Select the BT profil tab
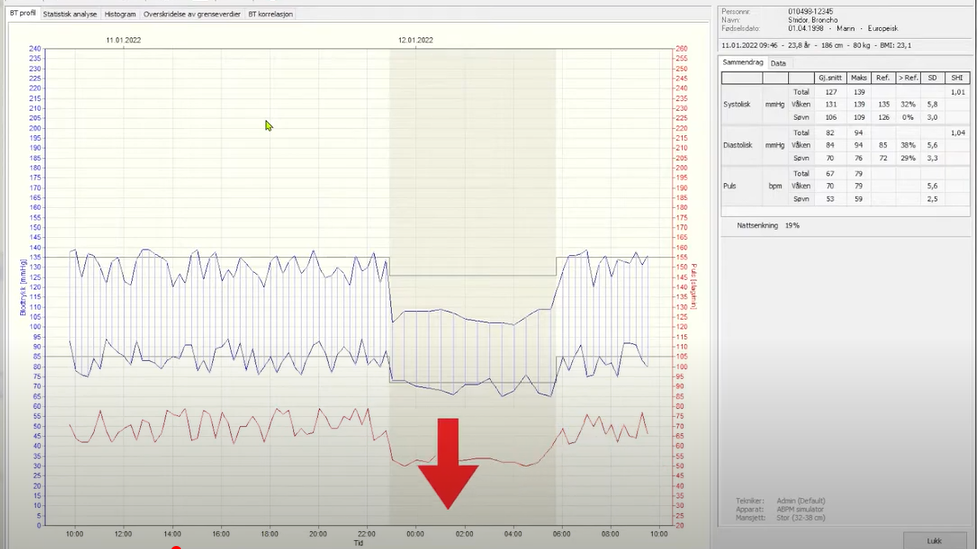This screenshot has width=977, height=549. [22, 15]
